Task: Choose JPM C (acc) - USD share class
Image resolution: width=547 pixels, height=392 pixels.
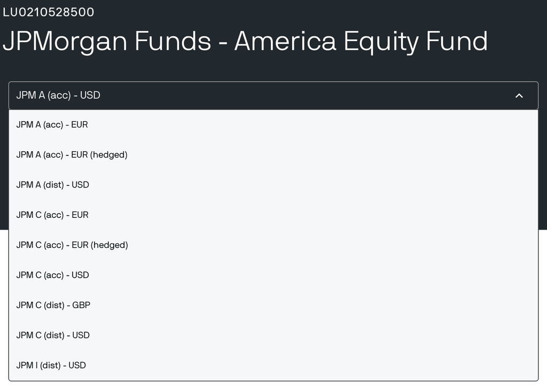Action: coord(53,275)
